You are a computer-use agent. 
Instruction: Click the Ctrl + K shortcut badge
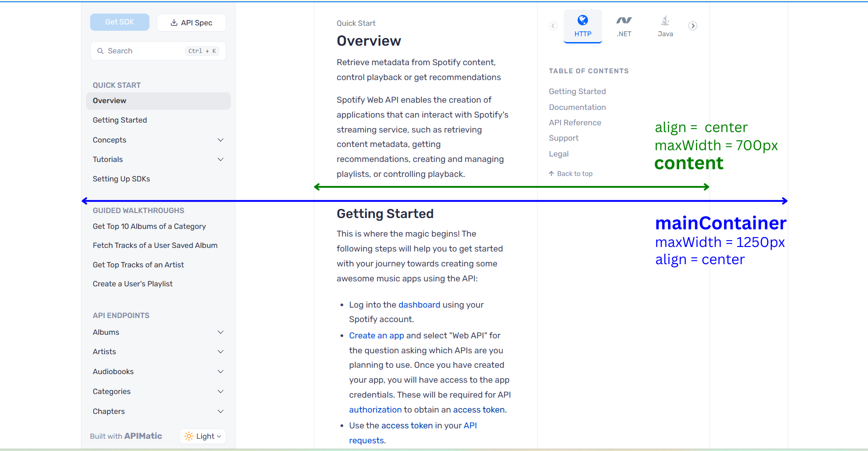click(x=202, y=51)
